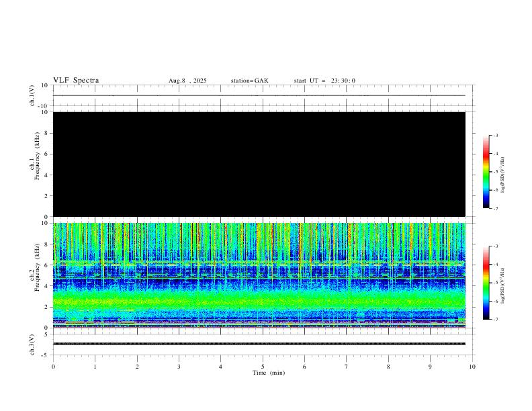Click the ch.2 PSD color scale bar
The height and width of the screenshot is (411, 532).
(x=486, y=283)
